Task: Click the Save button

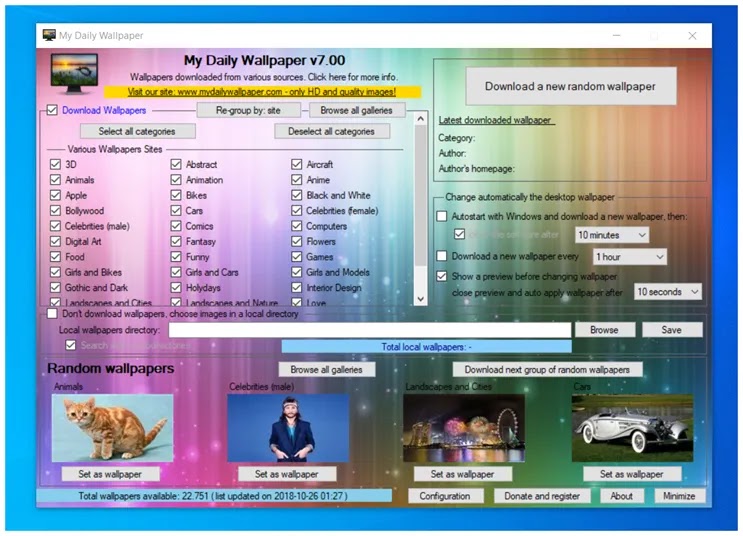Action: [x=672, y=330]
